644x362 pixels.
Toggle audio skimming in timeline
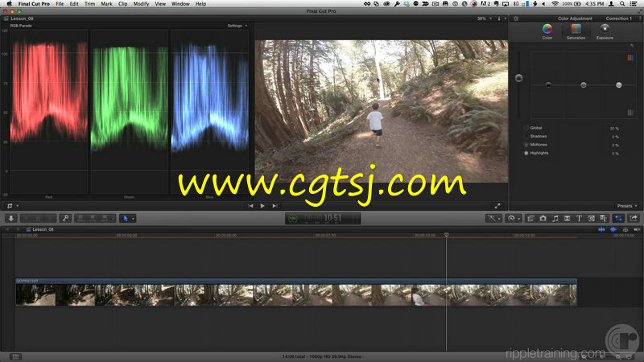613,229
